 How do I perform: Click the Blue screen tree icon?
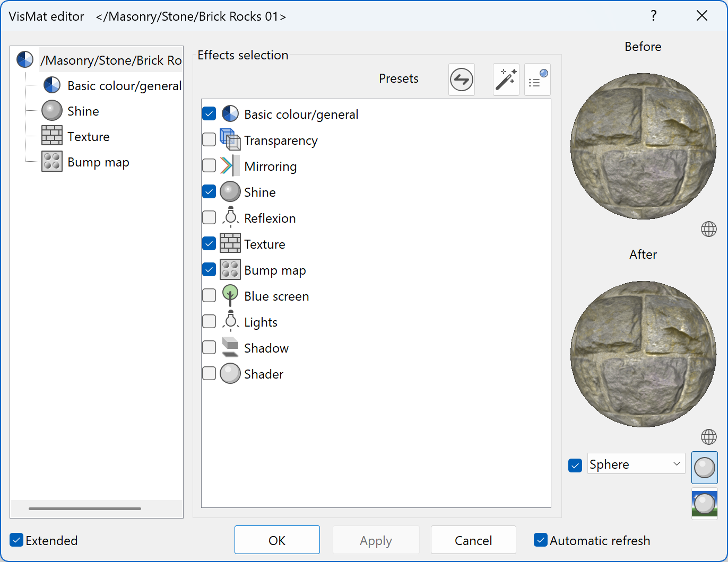click(230, 295)
